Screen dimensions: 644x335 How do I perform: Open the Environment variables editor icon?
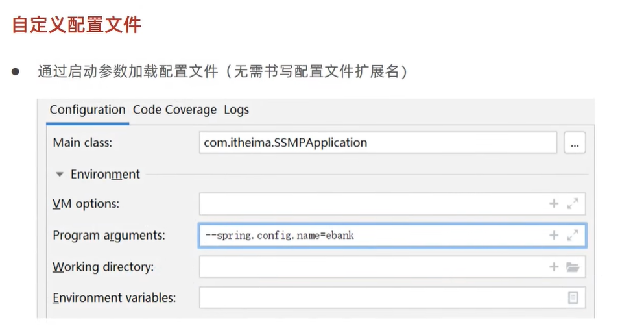pyautogui.click(x=573, y=297)
